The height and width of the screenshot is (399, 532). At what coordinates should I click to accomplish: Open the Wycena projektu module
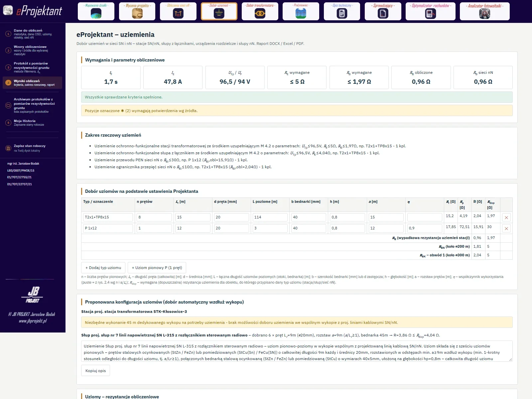pos(137,11)
